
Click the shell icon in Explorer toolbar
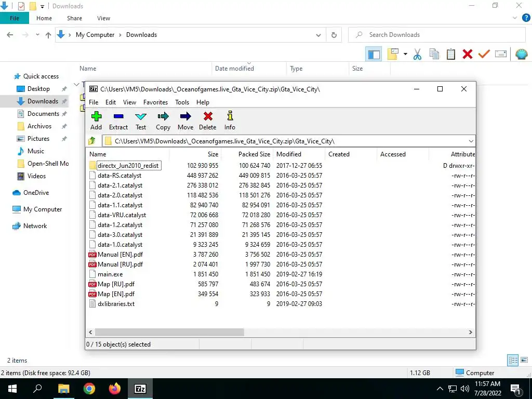521,54
